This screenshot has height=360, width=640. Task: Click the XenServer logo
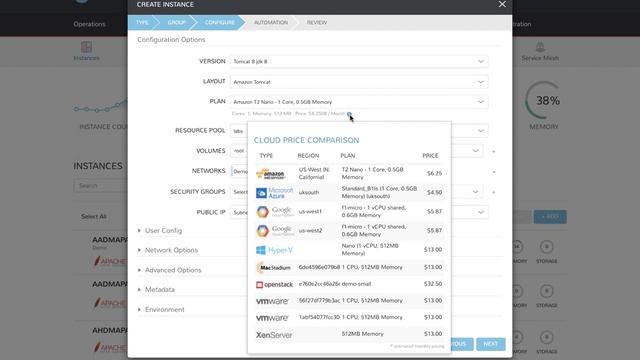274,335
